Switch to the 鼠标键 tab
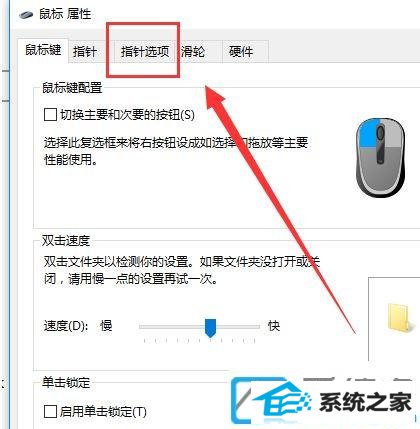Image resolution: width=420 pixels, height=429 pixels. click(x=43, y=50)
